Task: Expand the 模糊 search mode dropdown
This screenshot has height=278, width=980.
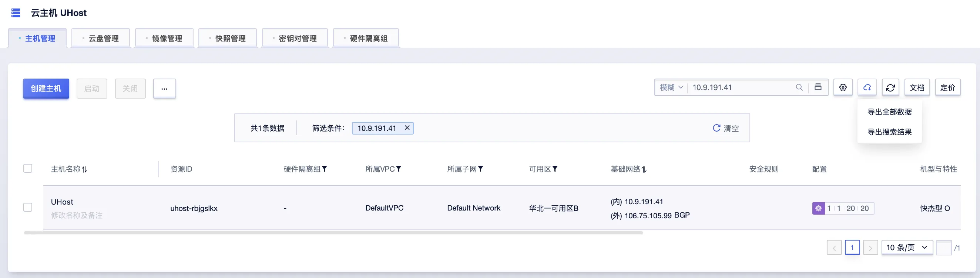Action: point(671,87)
